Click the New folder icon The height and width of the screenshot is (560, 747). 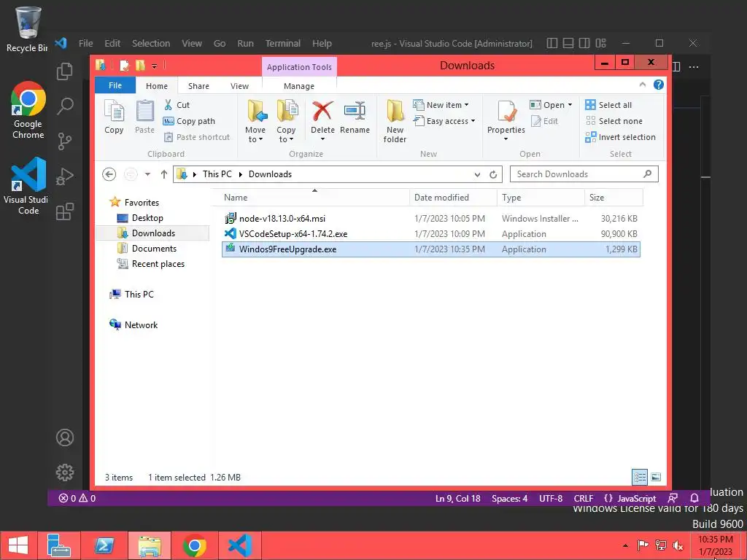click(x=395, y=111)
